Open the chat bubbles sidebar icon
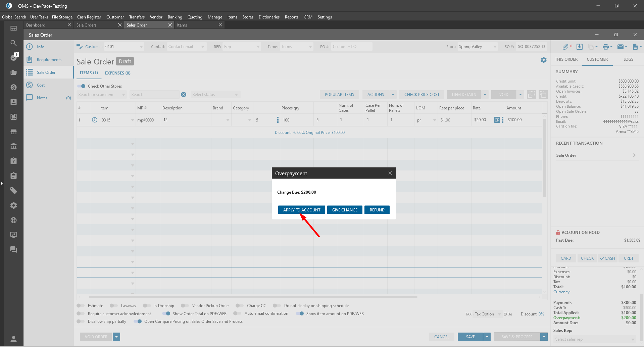The image size is (644, 347). [13, 250]
